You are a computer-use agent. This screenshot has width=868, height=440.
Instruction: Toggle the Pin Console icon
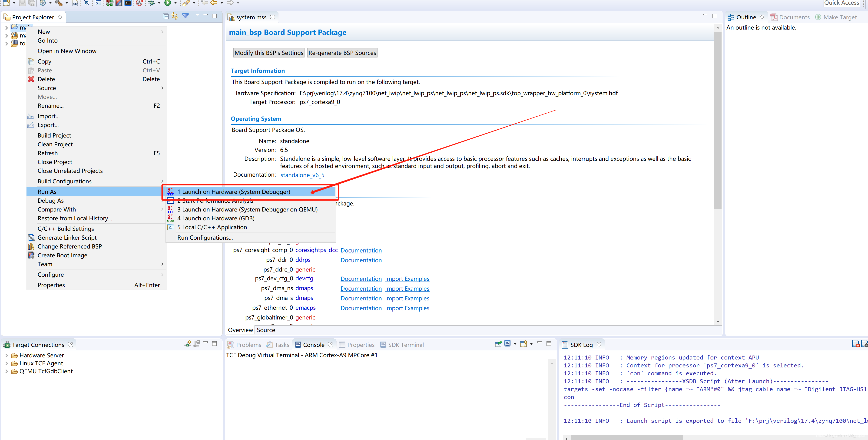[498, 344]
